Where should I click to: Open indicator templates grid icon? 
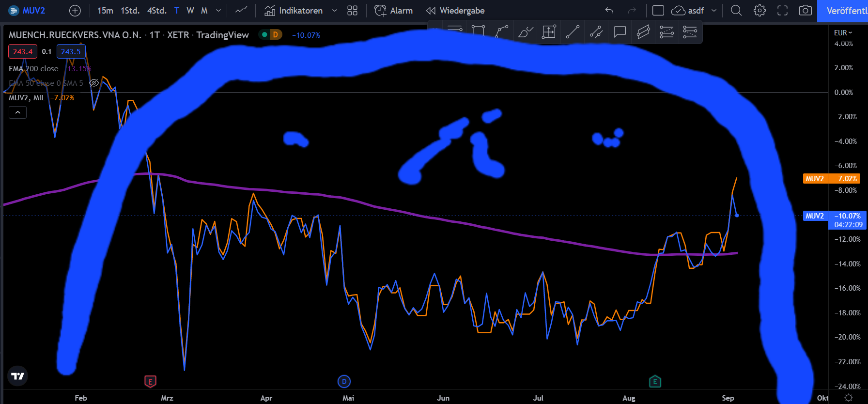pos(352,11)
